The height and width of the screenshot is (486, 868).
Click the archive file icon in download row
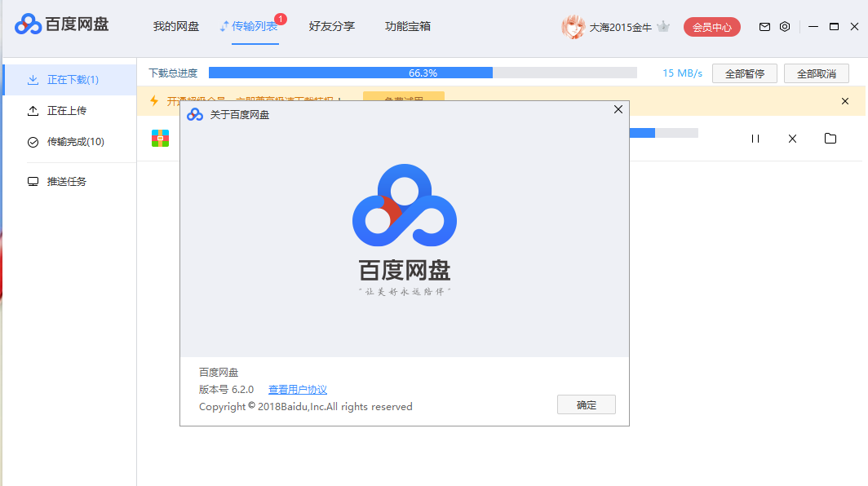coord(160,138)
